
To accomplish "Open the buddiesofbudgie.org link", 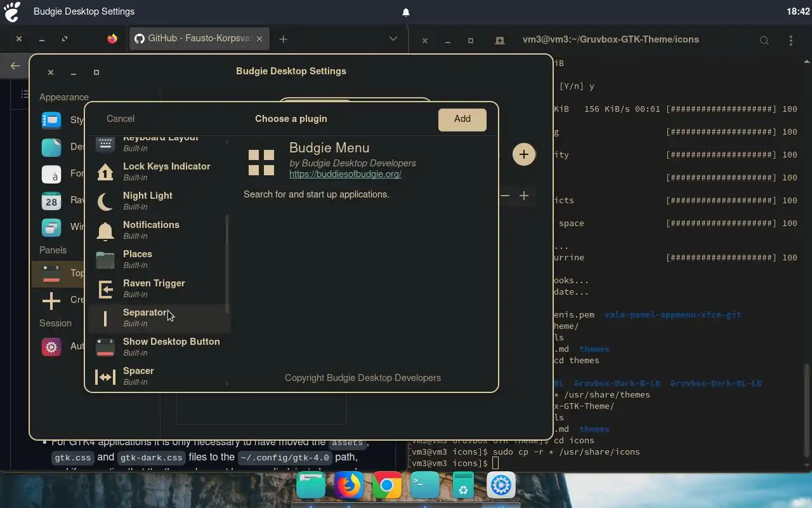I will [345, 174].
